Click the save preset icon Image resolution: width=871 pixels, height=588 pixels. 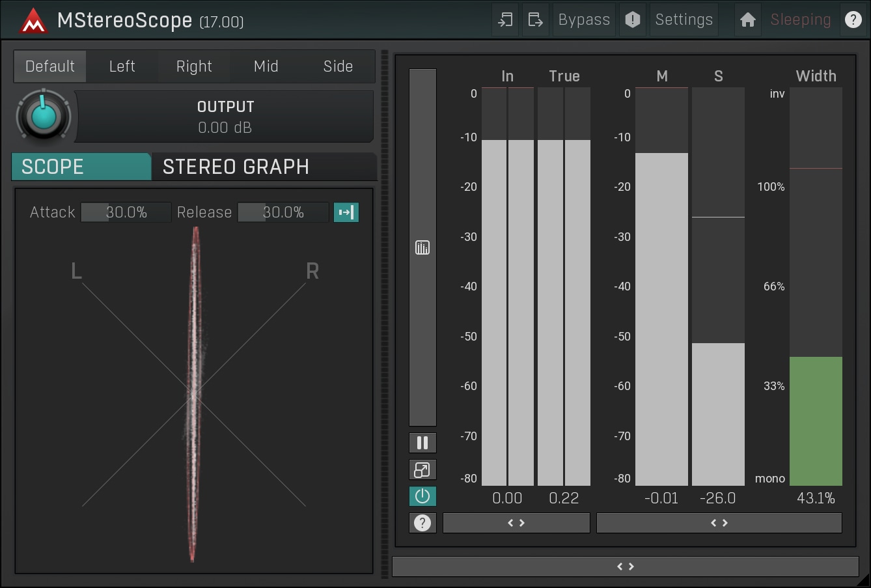coord(535,20)
